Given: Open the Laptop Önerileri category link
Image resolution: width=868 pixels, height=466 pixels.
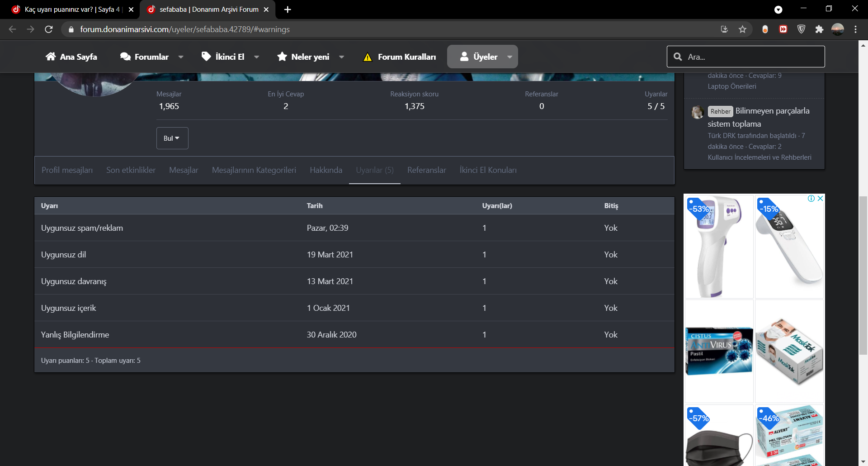Looking at the screenshot, I should pos(732,86).
